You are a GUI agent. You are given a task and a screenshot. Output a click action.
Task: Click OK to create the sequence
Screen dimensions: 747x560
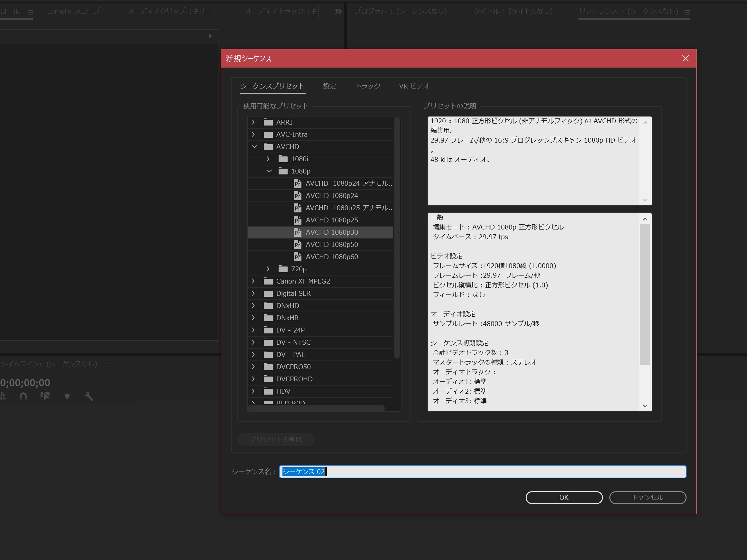tap(564, 497)
